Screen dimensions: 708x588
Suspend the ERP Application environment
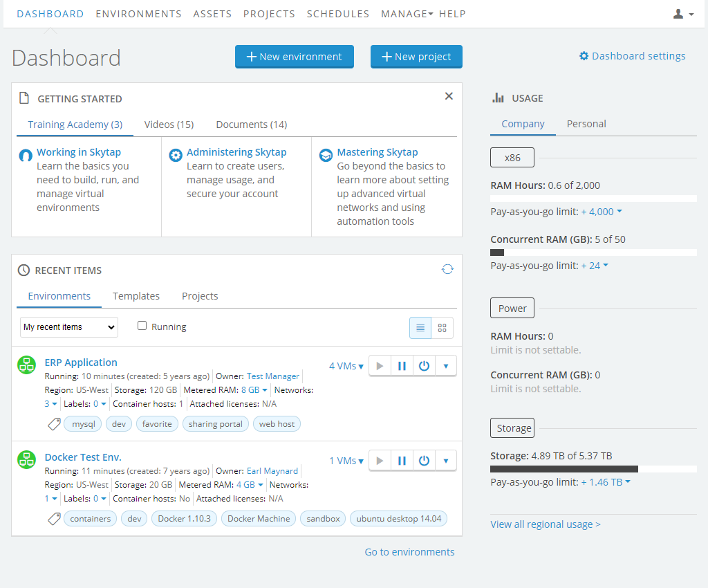(x=402, y=366)
